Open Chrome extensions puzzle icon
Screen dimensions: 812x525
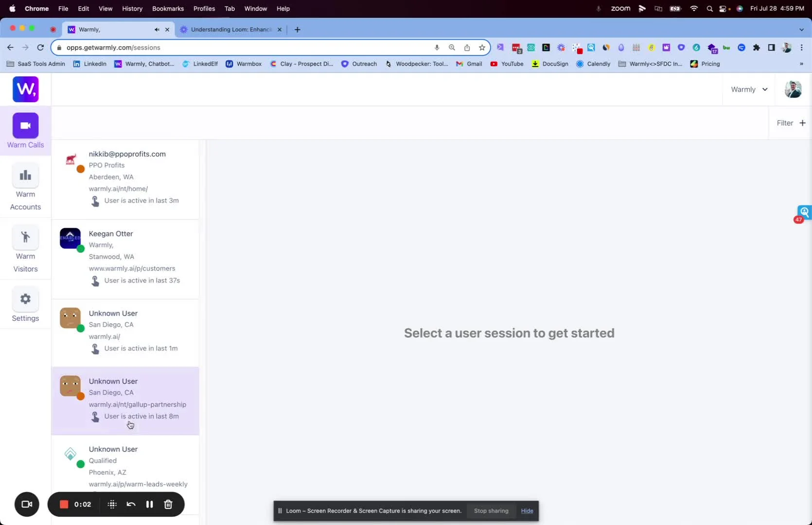click(x=756, y=47)
